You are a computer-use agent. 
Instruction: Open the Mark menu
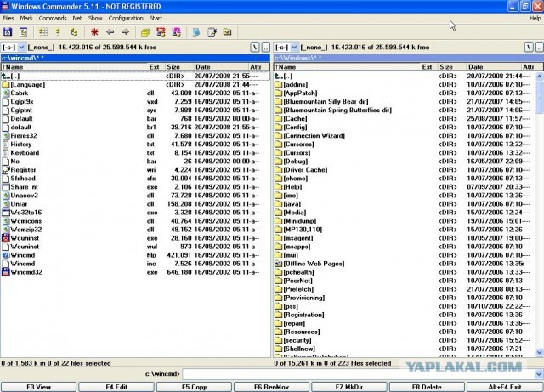(26, 18)
